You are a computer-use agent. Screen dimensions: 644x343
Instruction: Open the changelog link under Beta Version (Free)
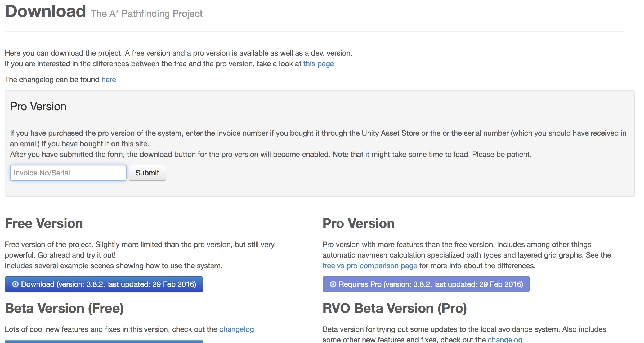click(236, 329)
